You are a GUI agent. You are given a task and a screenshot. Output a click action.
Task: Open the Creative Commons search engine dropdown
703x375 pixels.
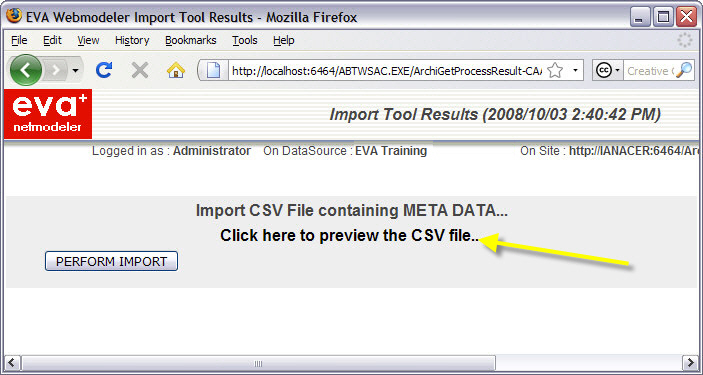(x=608, y=70)
